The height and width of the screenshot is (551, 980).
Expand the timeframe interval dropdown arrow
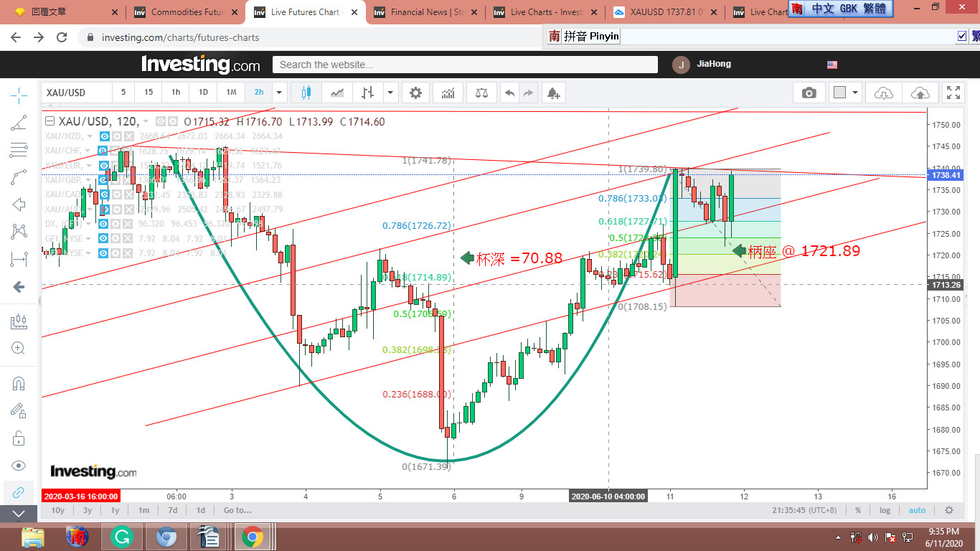pyautogui.click(x=280, y=93)
